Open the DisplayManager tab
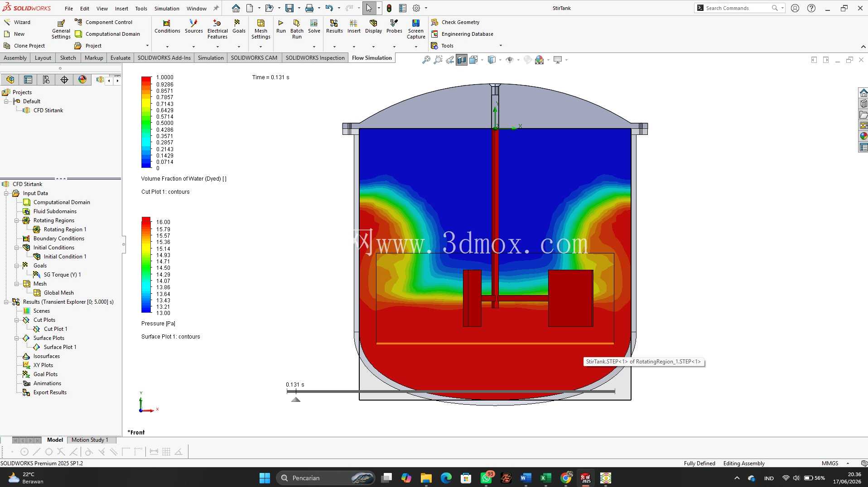The height and width of the screenshot is (487, 868). tap(82, 80)
